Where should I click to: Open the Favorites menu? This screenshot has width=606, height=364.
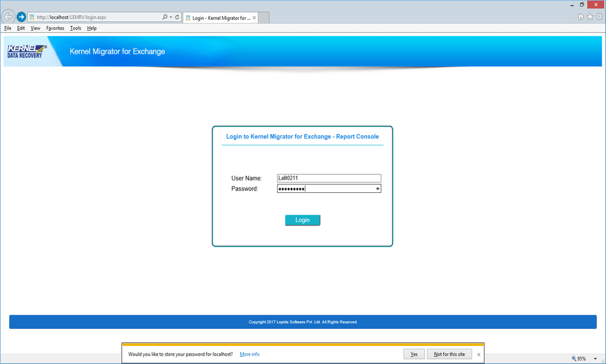[x=55, y=28]
